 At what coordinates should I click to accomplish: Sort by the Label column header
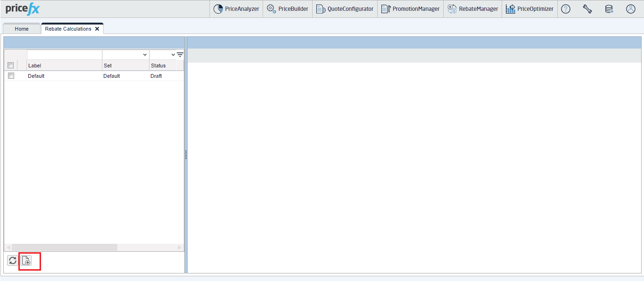pyautogui.click(x=64, y=66)
